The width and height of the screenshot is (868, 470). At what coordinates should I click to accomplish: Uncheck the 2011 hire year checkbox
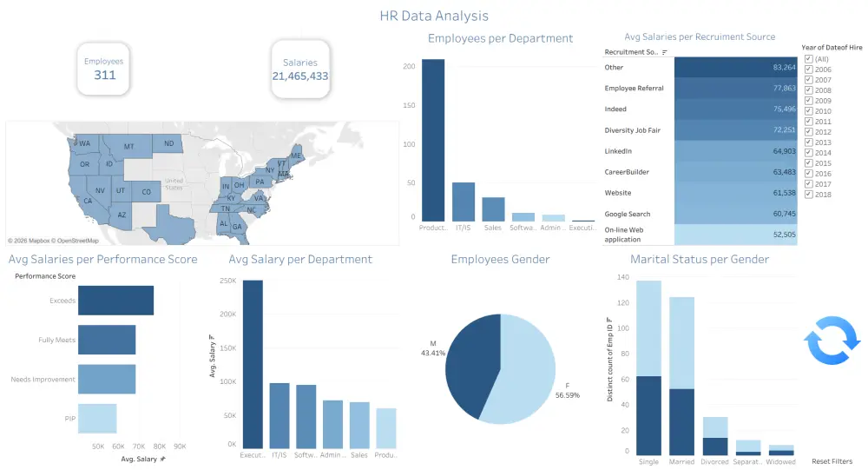coord(809,122)
